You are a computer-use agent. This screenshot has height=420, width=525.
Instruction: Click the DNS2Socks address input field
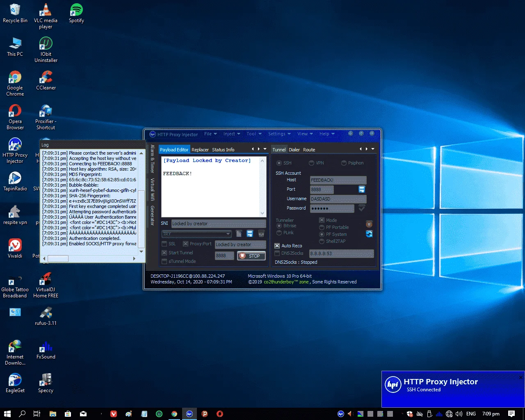click(341, 253)
